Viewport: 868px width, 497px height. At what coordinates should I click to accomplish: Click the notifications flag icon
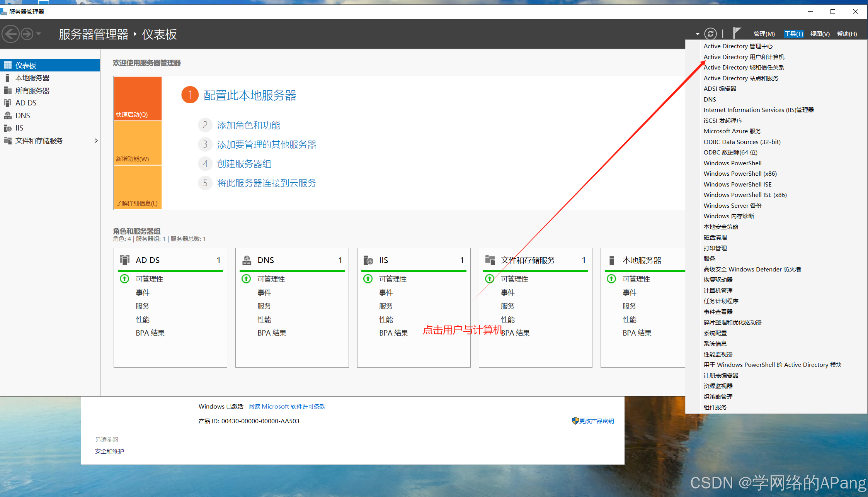737,33
